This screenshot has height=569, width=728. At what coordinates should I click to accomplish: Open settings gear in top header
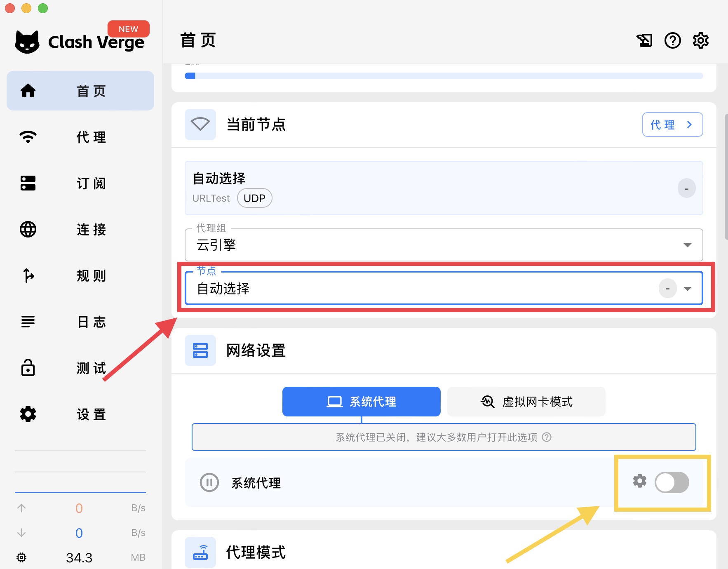pyautogui.click(x=700, y=40)
